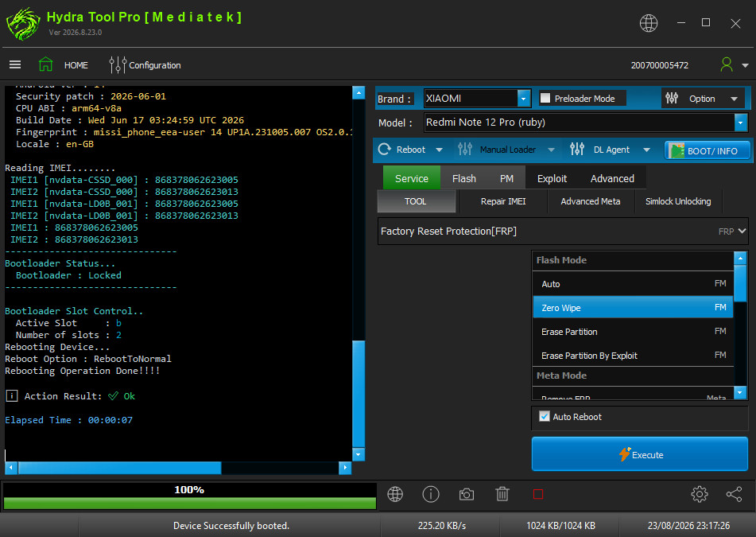
Task: Switch to the PM tab
Action: coord(506,178)
